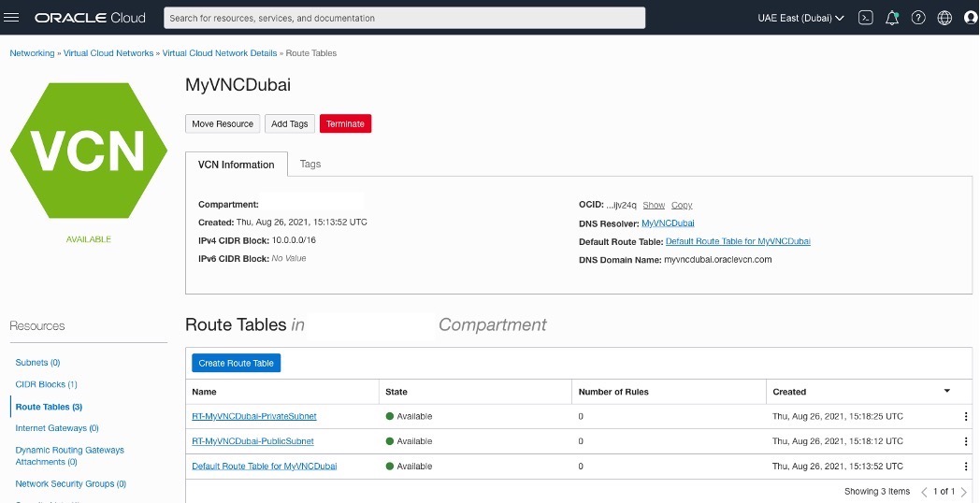This screenshot has height=503, width=980.
Task: Select CIDR Blocks (1) in Resources
Action: click(x=46, y=384)
